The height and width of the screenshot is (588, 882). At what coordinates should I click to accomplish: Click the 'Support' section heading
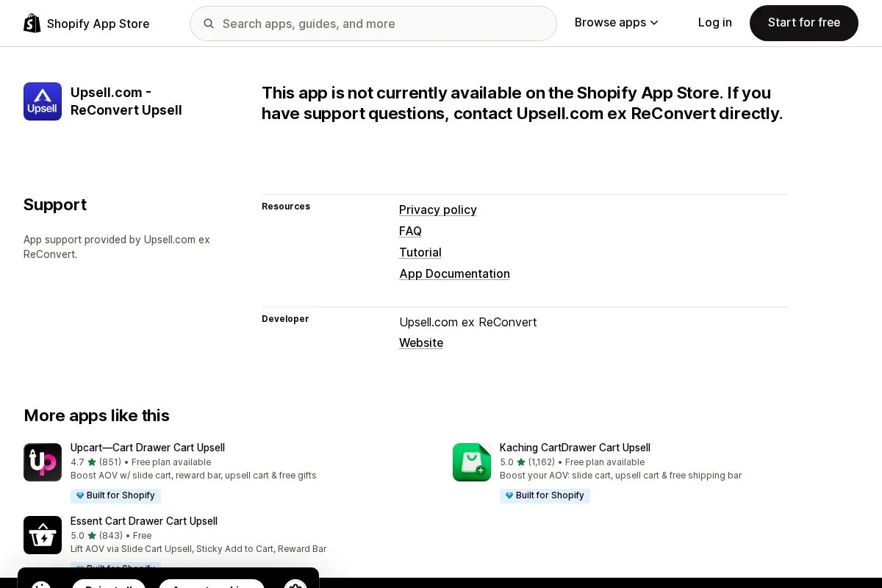tap(55, 204)
